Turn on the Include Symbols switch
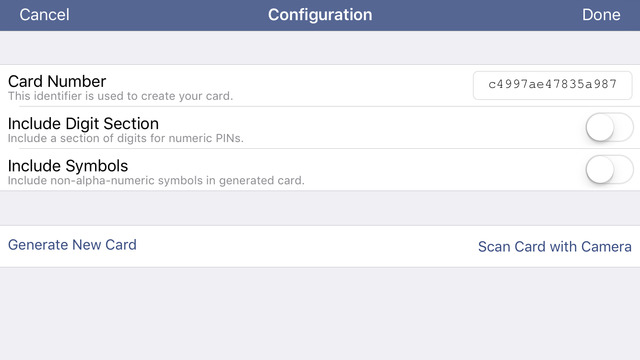 click(609, 169)
